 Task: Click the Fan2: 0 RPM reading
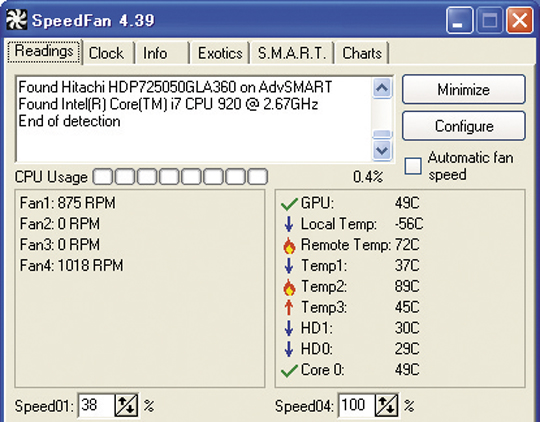60,224
